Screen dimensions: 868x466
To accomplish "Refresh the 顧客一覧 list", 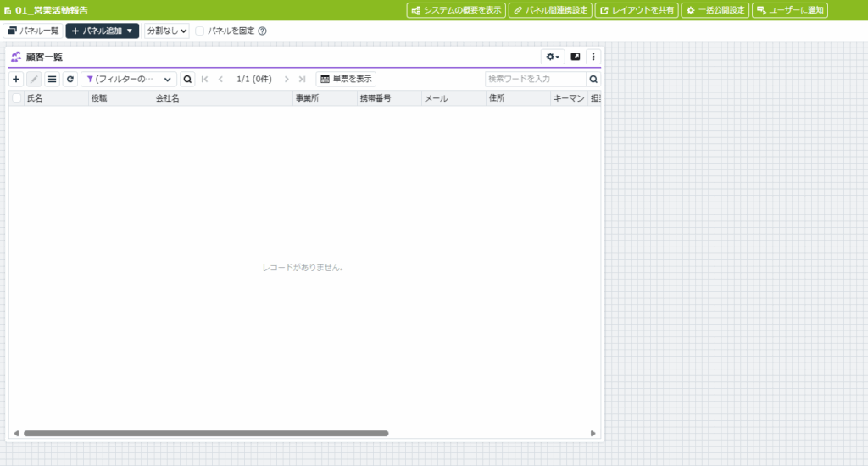I will 70,79.
